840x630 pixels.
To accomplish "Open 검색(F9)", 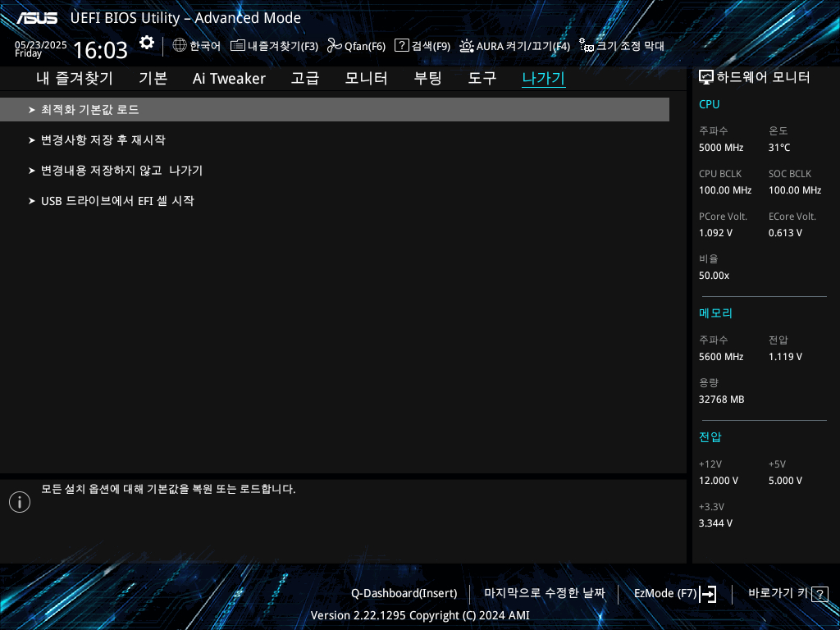I will [431, 46].
